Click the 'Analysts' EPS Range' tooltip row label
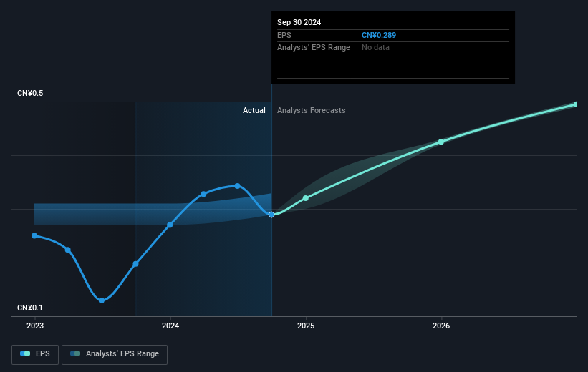The width and height of the screenshot is (588, 372). click(x=314, y=48)
